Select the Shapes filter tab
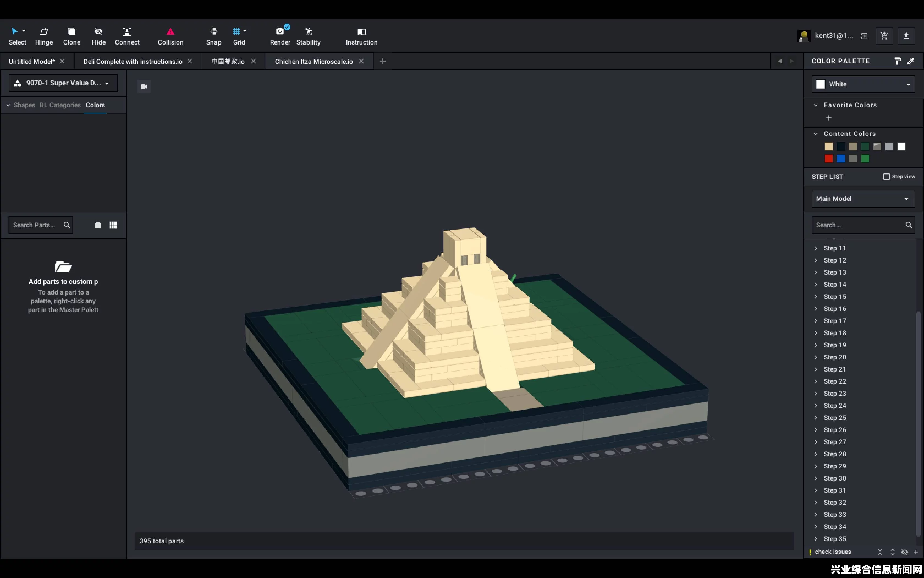The width and height of the screenshot is (924, 578). pos(24,105)
